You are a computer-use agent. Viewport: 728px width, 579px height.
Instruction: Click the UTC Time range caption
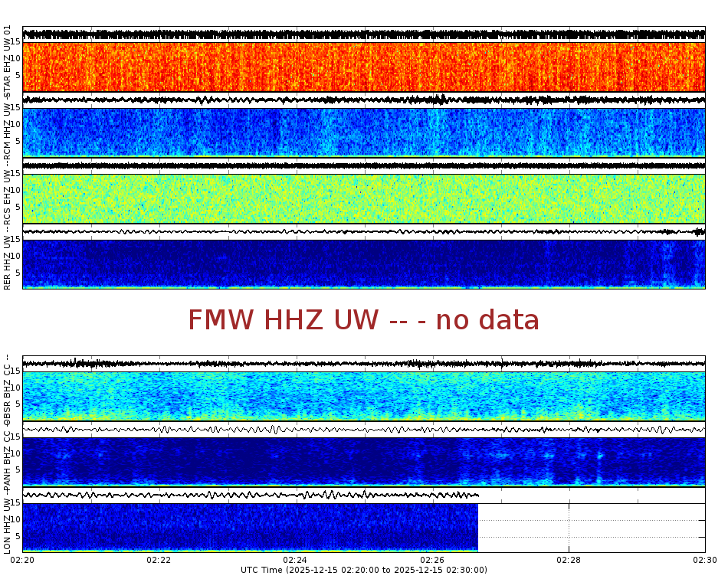click(364, 570)
